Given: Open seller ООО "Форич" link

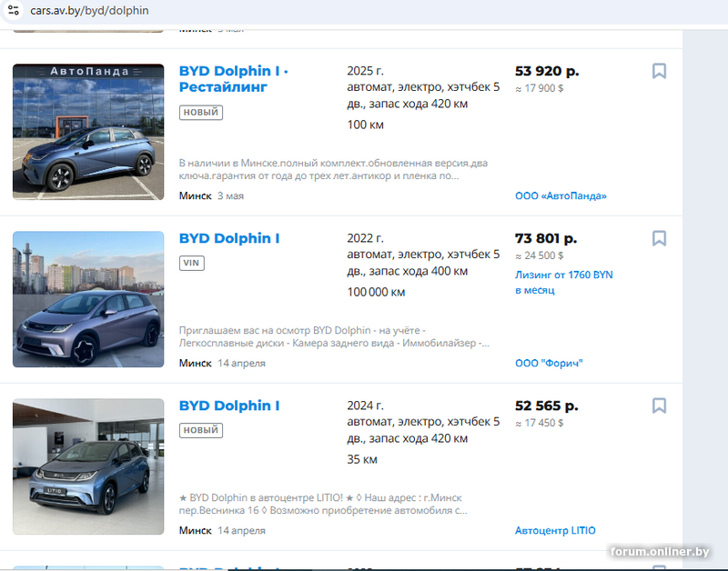Looking at the screenshot, I should pos(549,363).
